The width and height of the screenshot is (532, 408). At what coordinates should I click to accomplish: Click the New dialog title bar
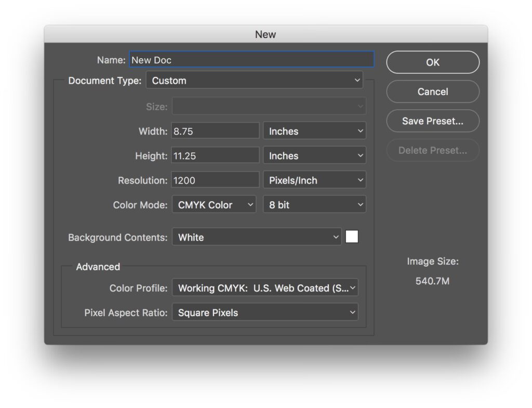(x=265, y=34)
